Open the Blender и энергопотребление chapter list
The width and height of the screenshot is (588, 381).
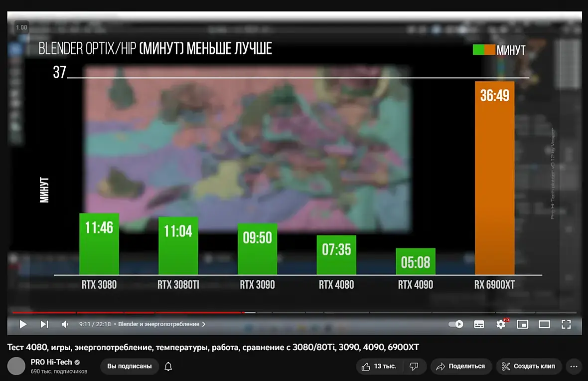pos(161,324)
